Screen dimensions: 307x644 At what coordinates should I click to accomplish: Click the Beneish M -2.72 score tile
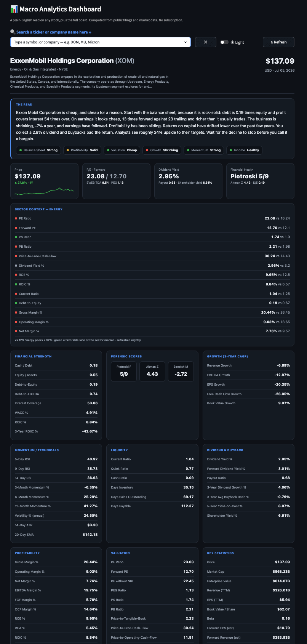coord(181,372)
